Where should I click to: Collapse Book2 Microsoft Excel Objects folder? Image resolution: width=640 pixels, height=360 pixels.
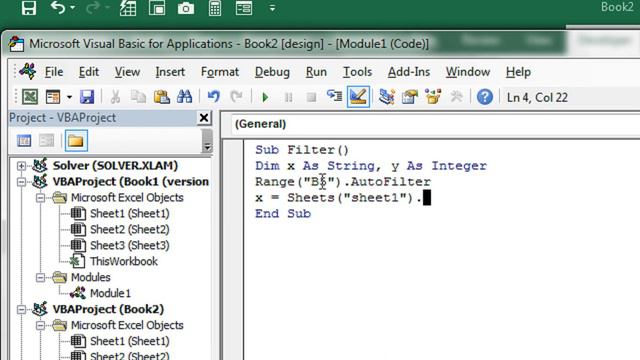(40, 325)
